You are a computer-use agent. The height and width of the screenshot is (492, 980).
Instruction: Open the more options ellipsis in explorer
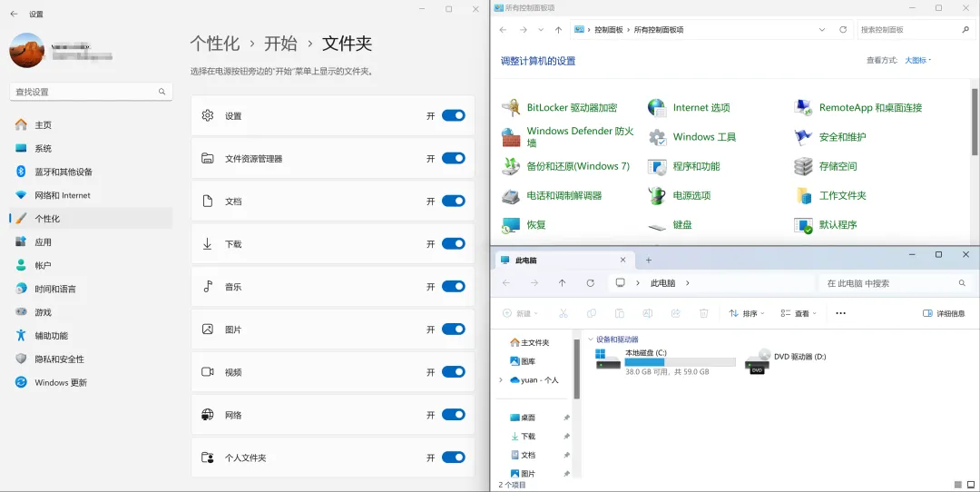[x=840, y=313]
